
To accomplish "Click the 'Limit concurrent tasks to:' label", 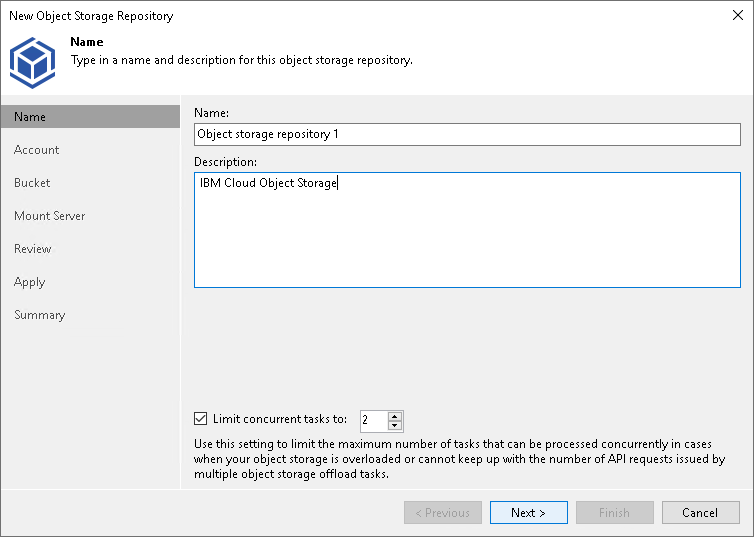I will [280, 419].
